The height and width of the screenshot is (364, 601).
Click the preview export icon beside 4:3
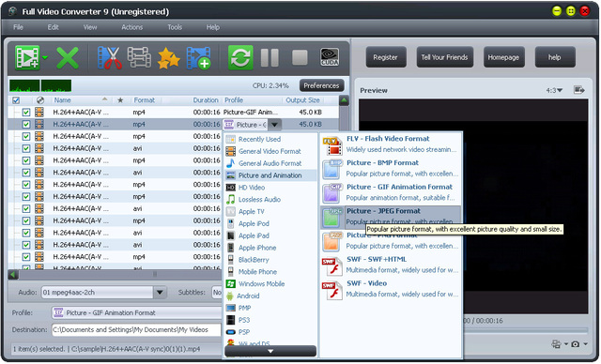pyautogui.click(x=578, y=90)
